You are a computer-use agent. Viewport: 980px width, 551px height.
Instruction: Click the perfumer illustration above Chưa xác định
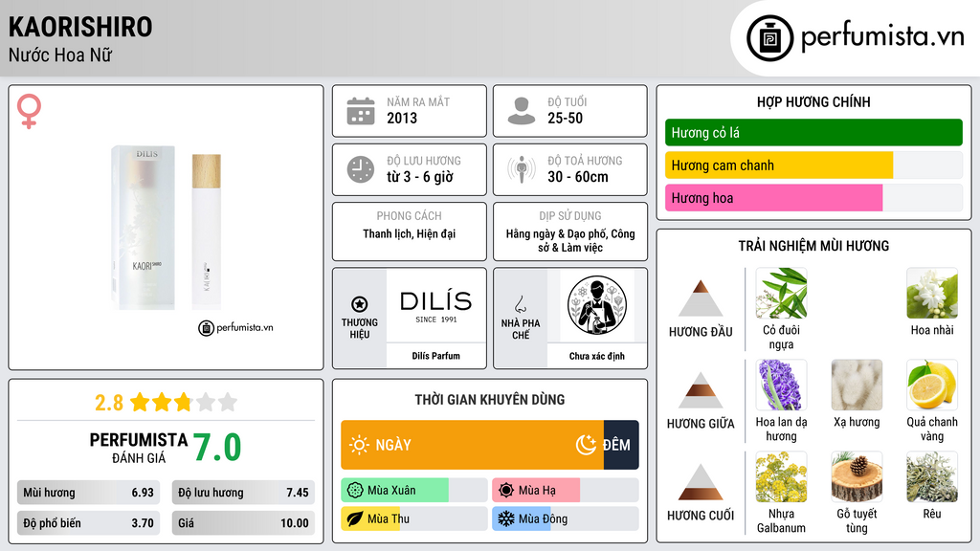pos(597,306)
